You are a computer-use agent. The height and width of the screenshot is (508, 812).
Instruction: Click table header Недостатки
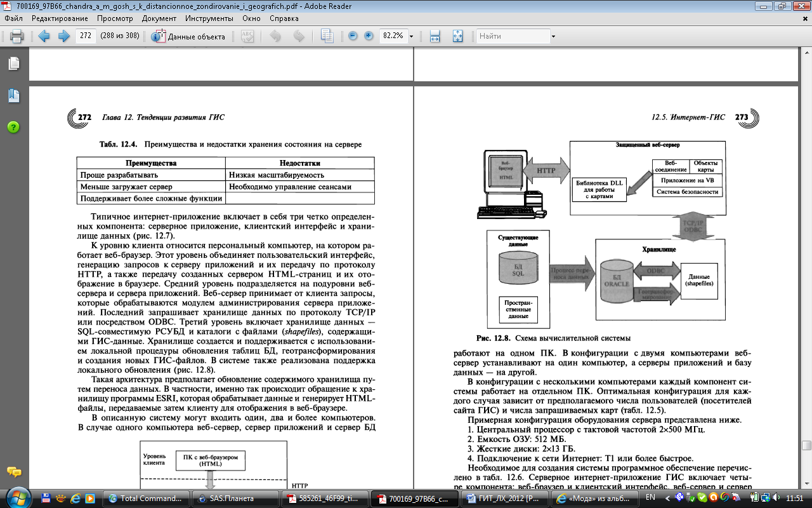(x=300, y=163)
